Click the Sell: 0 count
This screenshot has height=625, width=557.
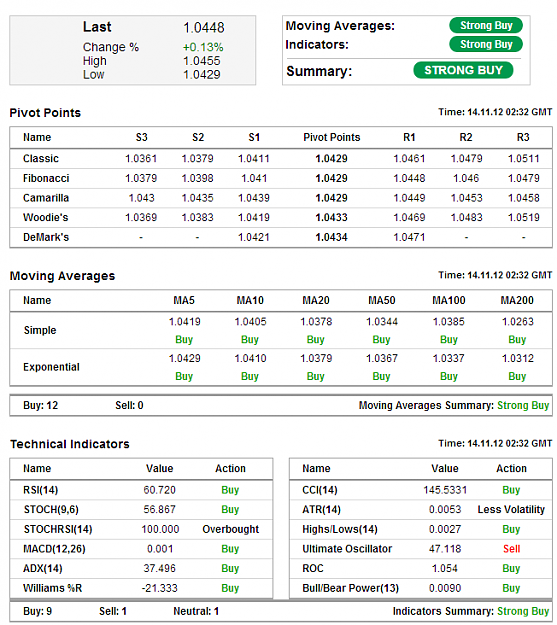tap(129, 406)
